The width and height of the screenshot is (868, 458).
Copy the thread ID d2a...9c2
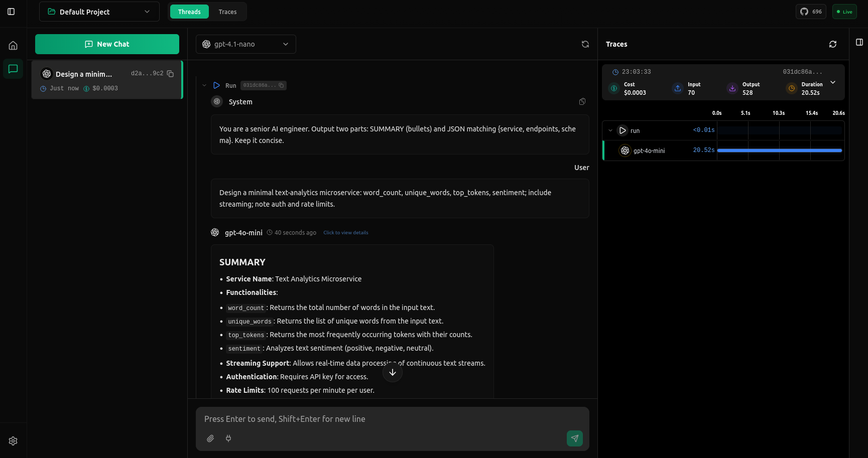(170, 74)
